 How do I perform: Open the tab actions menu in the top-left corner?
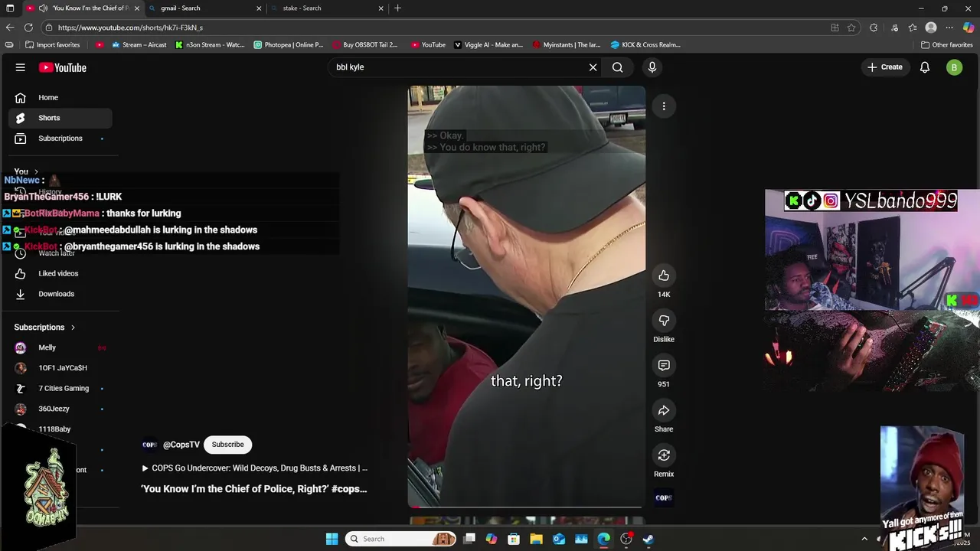click(10, 8)
